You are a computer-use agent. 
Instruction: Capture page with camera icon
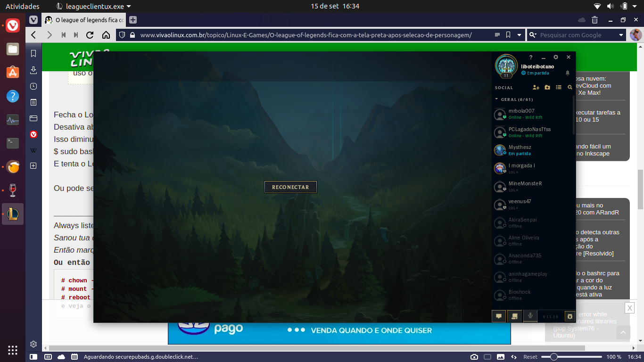(474, 357)
